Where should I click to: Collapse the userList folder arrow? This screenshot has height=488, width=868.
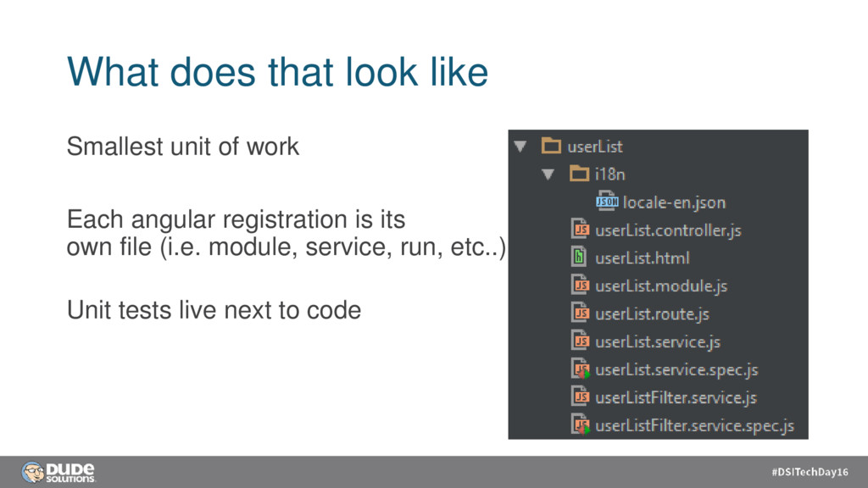[520, 147]
